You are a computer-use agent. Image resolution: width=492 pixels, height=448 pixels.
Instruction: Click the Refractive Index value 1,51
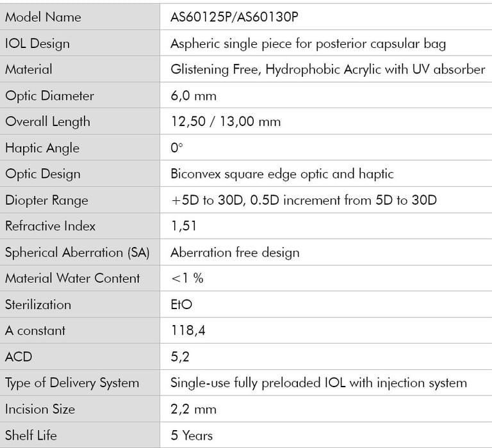click(183, 226)
